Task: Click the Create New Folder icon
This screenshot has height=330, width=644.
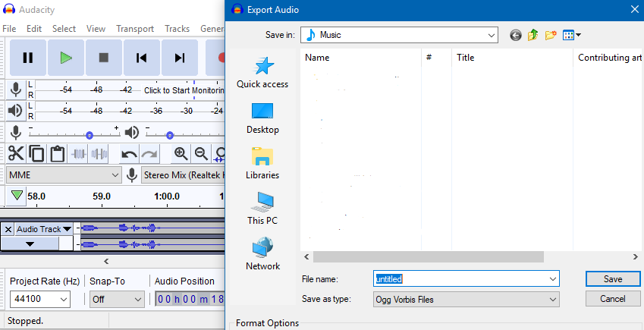Action: point(551,36)
